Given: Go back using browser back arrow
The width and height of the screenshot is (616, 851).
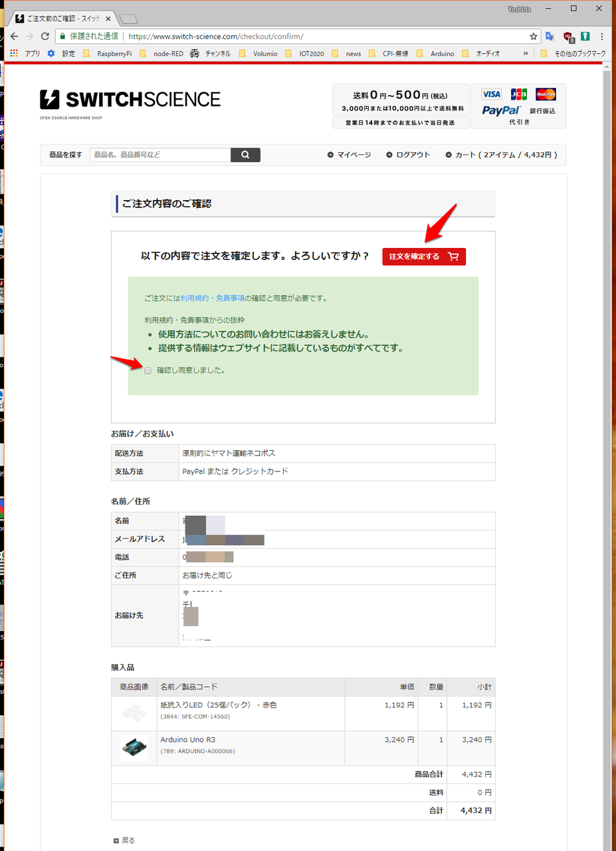Looking at the screenshot, I should [x=14, y=37].
